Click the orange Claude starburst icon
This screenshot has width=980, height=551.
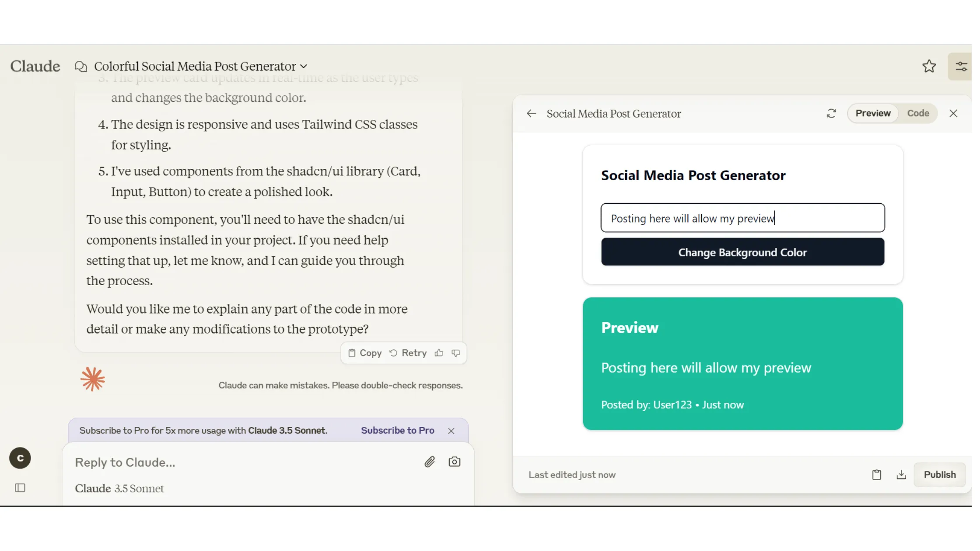(x=93, y=379)
